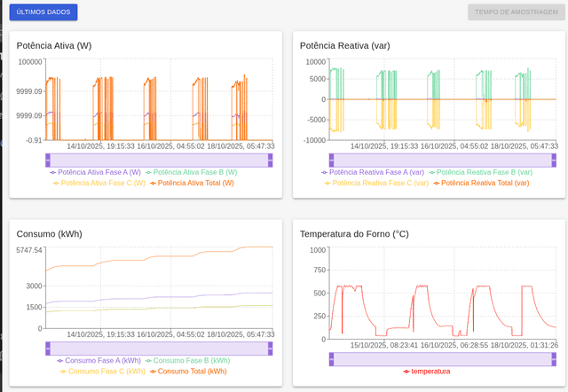Image resolution: width=568 pixels, height=392 pixels.
Task: Click the Consumo chart zoom range bar
Action: tap(159, 349)
